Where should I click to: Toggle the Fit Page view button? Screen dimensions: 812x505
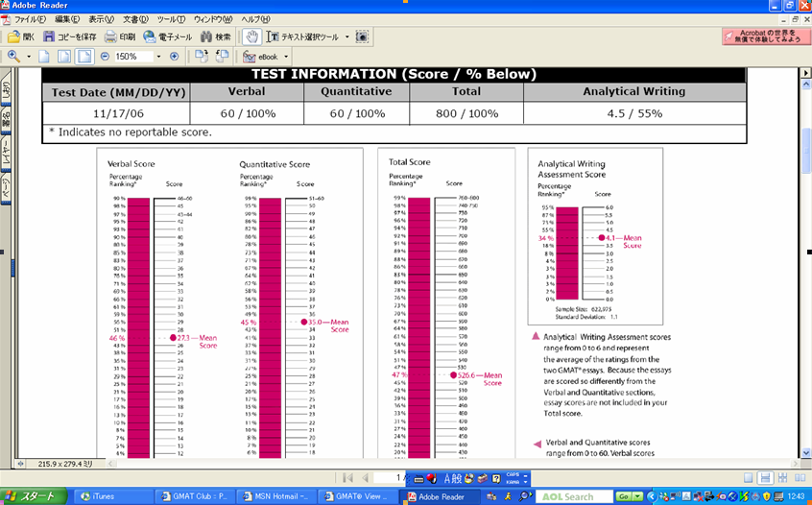coord(65,57)
